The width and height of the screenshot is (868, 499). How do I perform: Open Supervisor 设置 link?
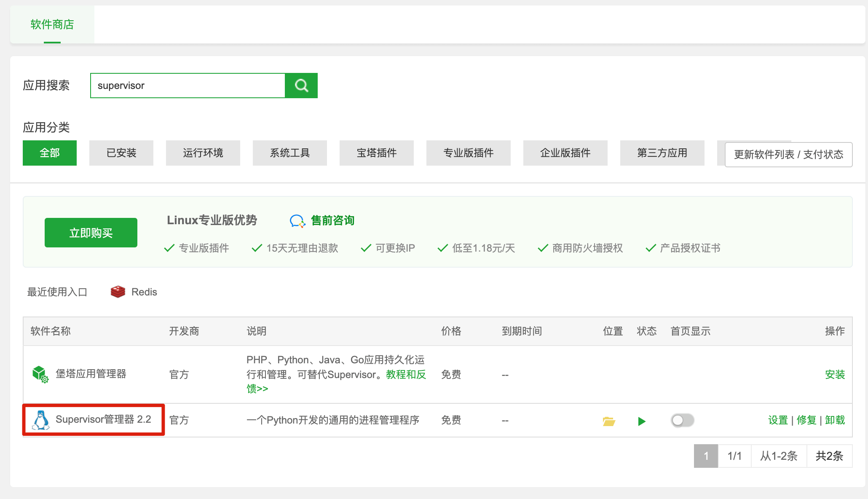coord(778,420)
